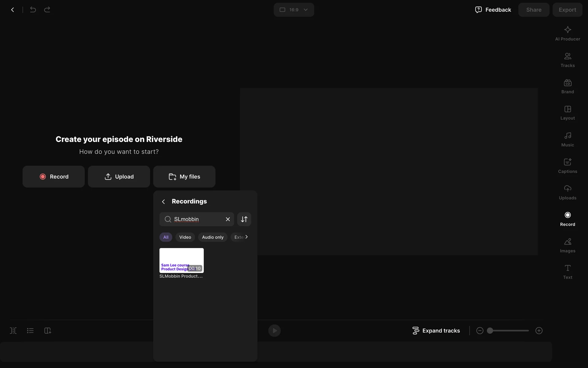Open the Brand panel
588x368 pixels.
pyautogui.click(x=567, y=86)
